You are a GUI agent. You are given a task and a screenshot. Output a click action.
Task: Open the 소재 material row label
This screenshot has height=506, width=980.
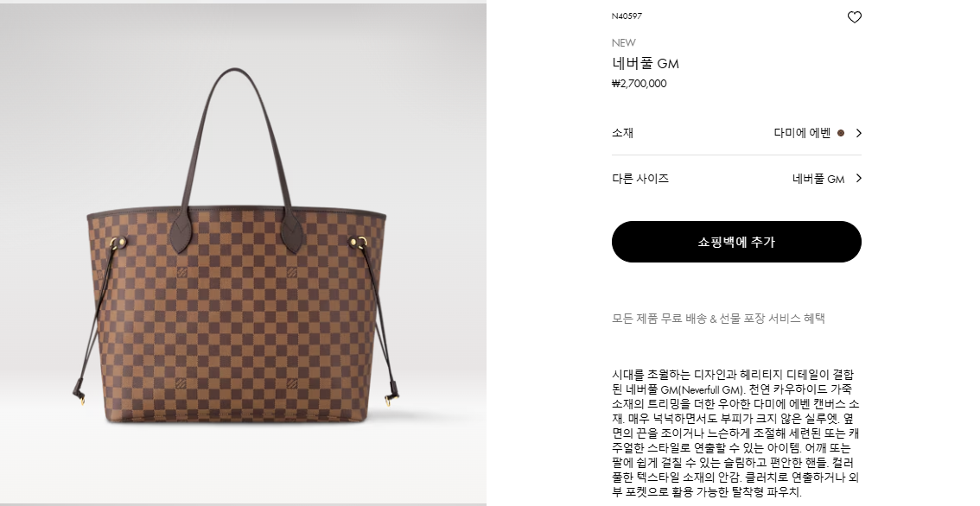622,132
